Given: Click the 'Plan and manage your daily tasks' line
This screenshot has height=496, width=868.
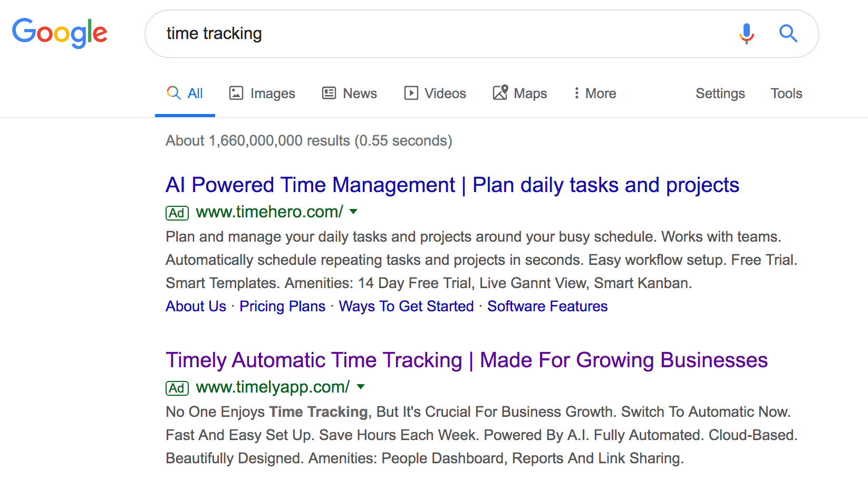Looking at the screenshot, I should tap(474, 236).
